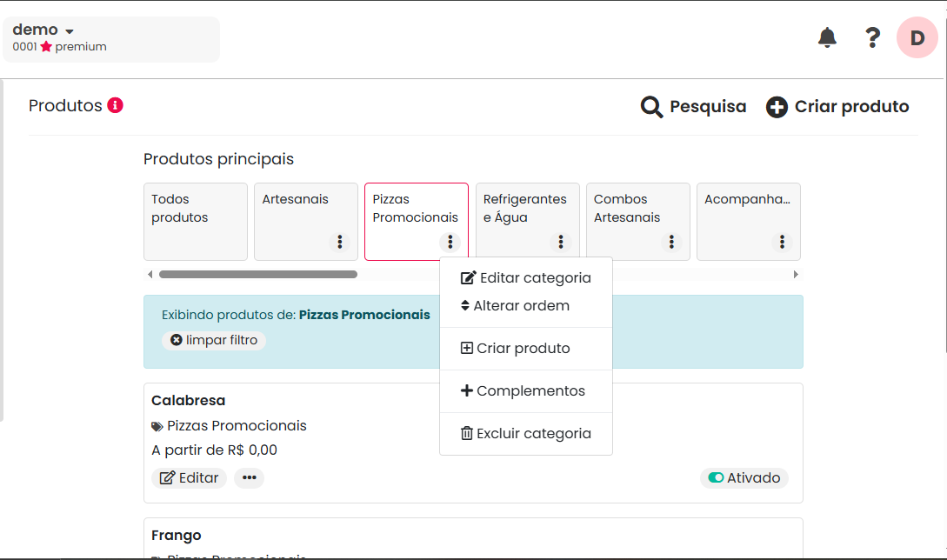Click Criar produto in the header
This screenshot has width=947, height=560.
(x=837, y=107)
